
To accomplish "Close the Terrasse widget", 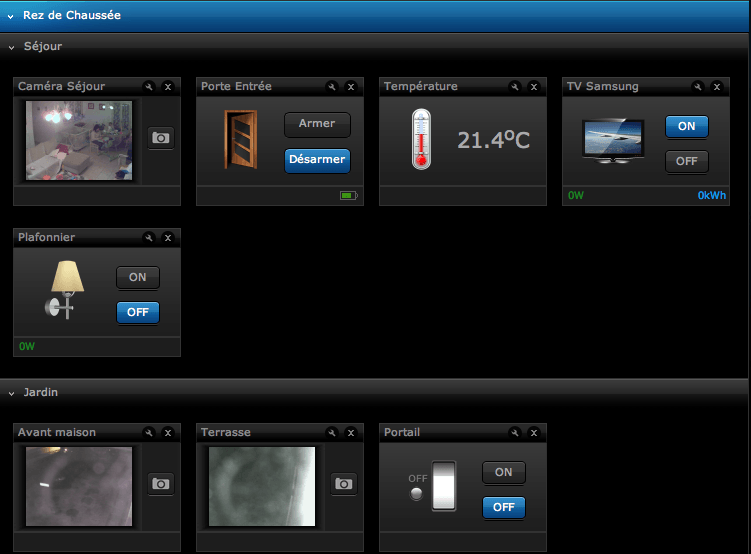I will (351, 433).
